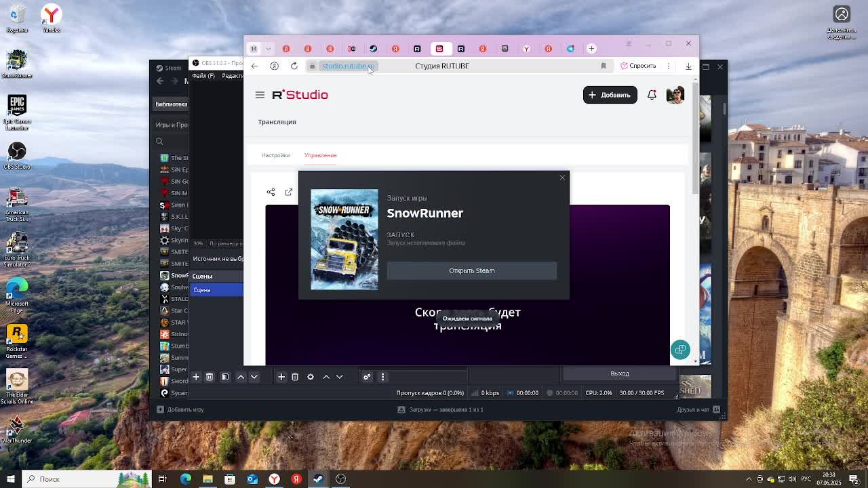868x488 pixels.
Task: Click the studio.rutube.ru address field
Action: tap(348, 66)
